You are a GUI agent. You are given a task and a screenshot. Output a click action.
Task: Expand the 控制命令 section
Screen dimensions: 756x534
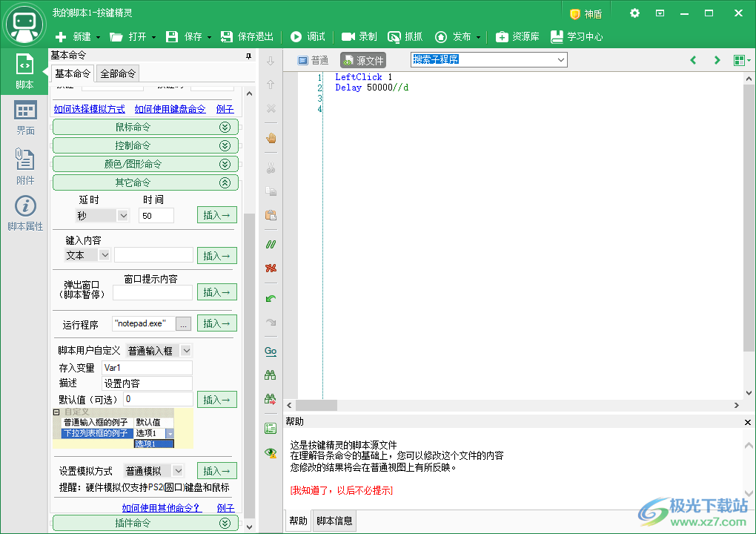145,145
